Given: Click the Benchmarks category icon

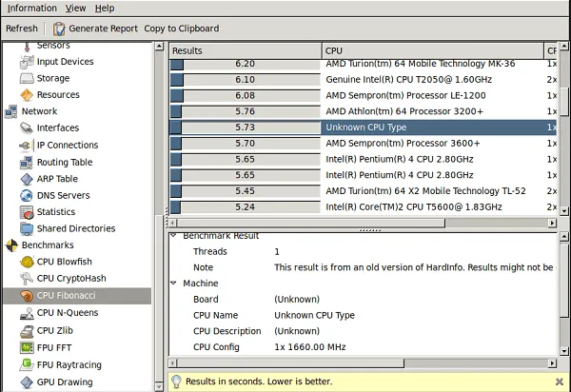Looking at the screenshot, I should [11, 245].
